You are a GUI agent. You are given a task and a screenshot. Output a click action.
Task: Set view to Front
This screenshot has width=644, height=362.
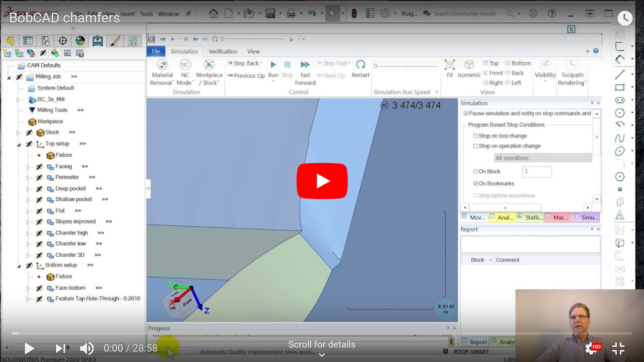[x=493, y=73]
